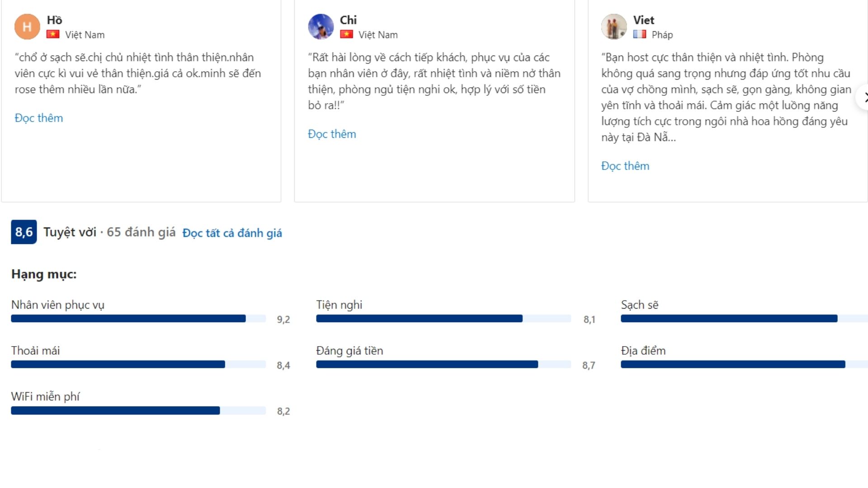Click Hồ's orange H avatar
Screen dimensions: 868x488
click(27, 27)
